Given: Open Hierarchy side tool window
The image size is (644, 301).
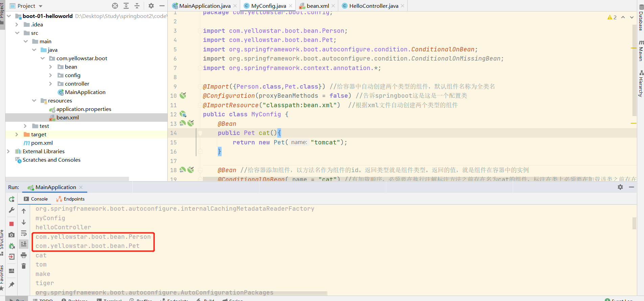Looking at the screenshot, I should click(x=641, y=84).
